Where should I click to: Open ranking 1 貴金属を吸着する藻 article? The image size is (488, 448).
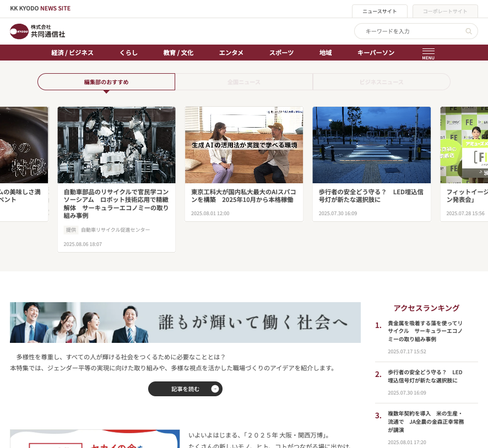coord(425,331)
